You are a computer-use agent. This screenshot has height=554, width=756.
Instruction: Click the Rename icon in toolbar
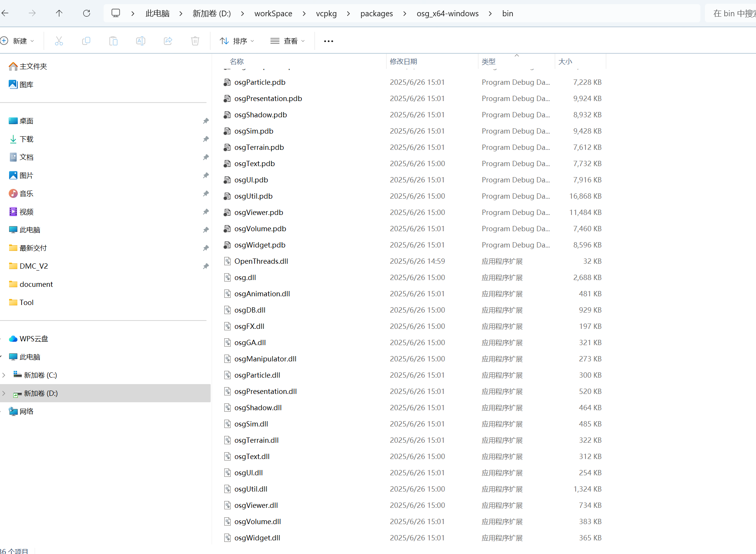141,41
